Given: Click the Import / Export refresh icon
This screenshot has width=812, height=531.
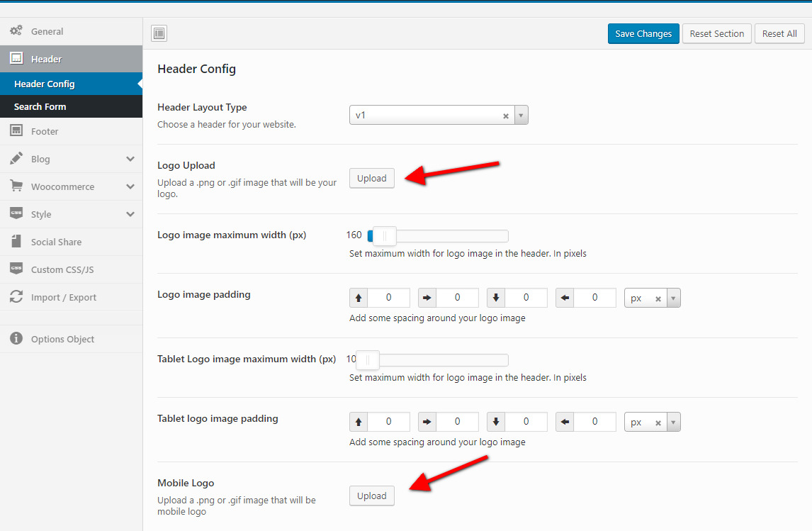Looking at the screenshot, I should tap(16, 297).
